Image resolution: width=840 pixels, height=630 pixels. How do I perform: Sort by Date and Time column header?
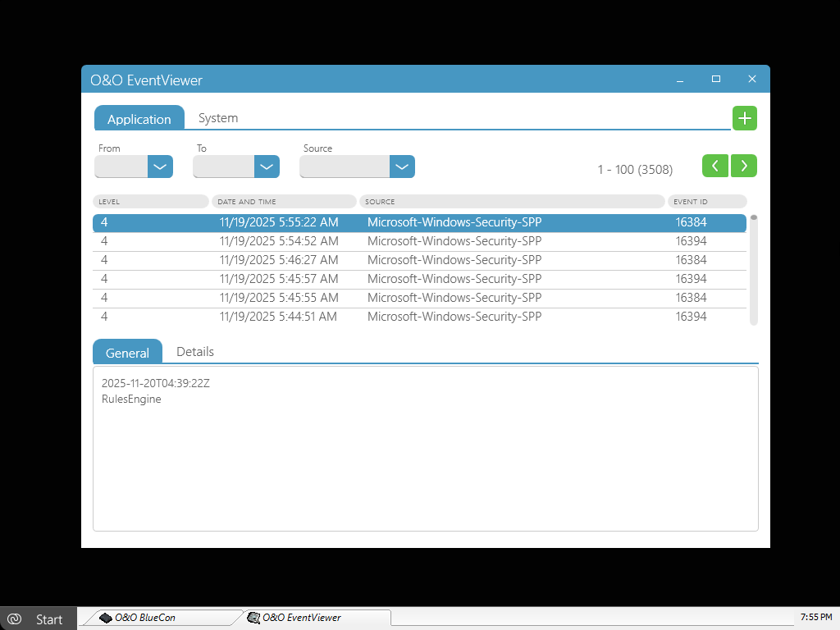[284, 202]
